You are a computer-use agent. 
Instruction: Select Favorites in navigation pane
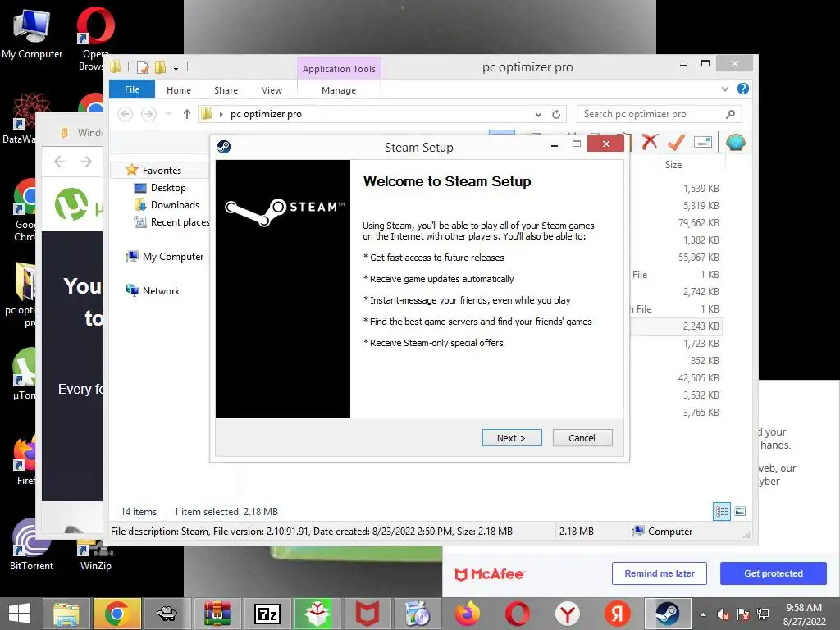coord(162,171)
